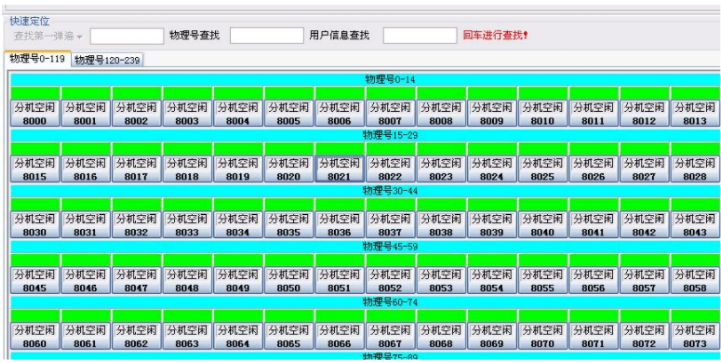Select extension 8073 button
Image resolution: width=721 pixels, height=363 pixels.
tap(695, 336)
